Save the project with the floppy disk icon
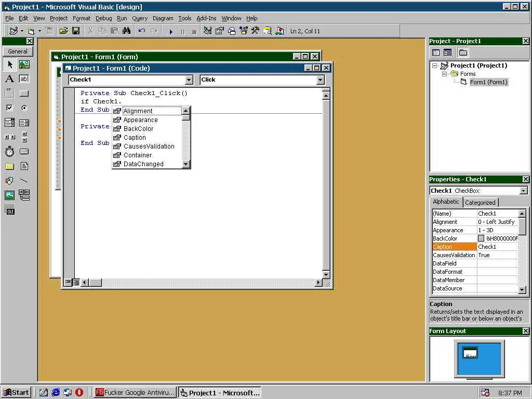Viewport: 532px width, 399px height. pos(76,31)
